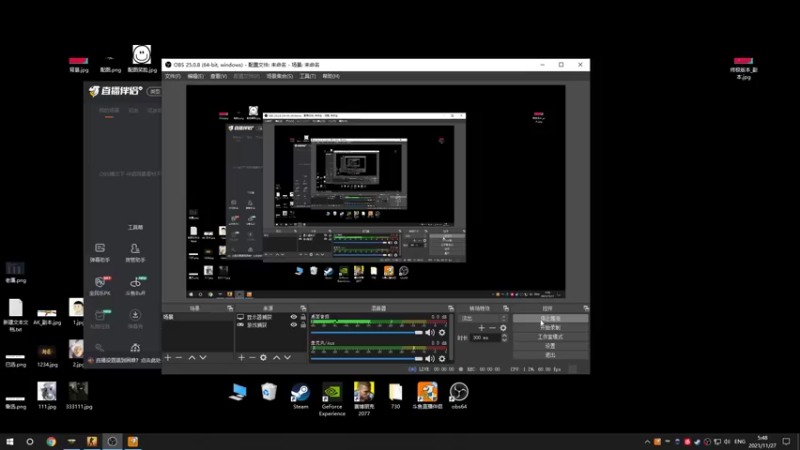
Task: Expand hidden system tray icons chevron
Action: tap(647, 442)
